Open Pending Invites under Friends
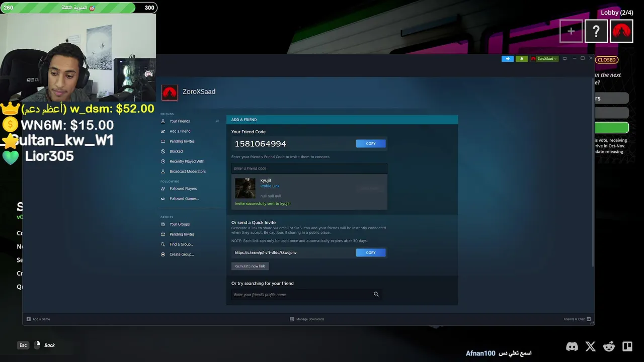Viewport: 644px width, 362px height. point(182,141)
